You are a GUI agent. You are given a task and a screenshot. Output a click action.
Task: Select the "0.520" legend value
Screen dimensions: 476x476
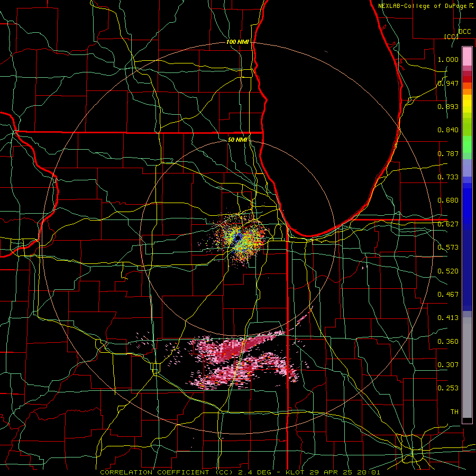pos(448,271)
